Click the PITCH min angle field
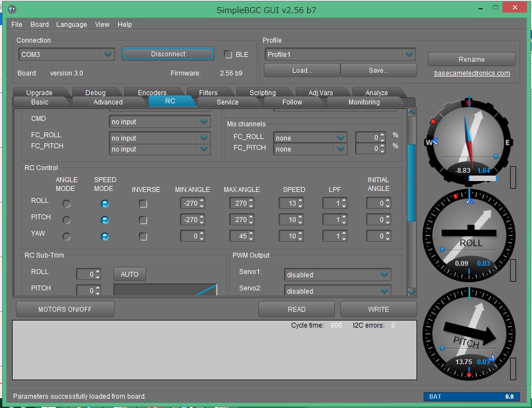 tap(189, 220)
